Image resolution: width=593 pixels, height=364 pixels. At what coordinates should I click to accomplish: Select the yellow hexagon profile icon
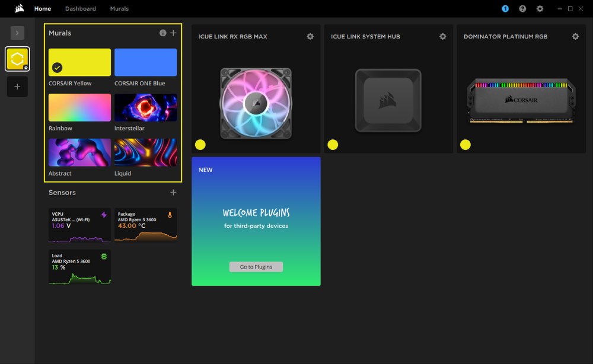point(17,59)
